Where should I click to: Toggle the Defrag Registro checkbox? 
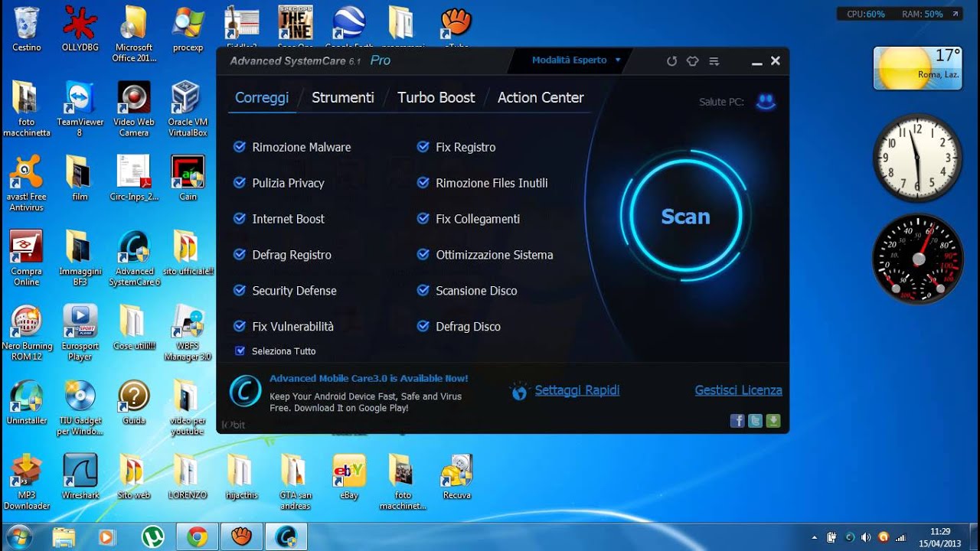[x=240, y=255]
